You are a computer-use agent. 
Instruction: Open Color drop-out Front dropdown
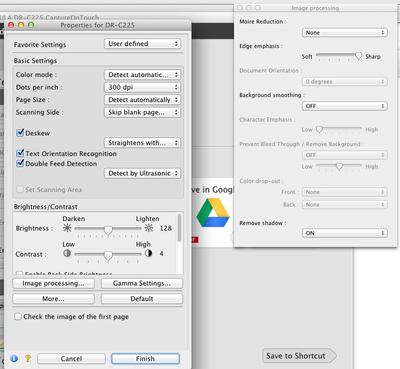click(345, 192)
